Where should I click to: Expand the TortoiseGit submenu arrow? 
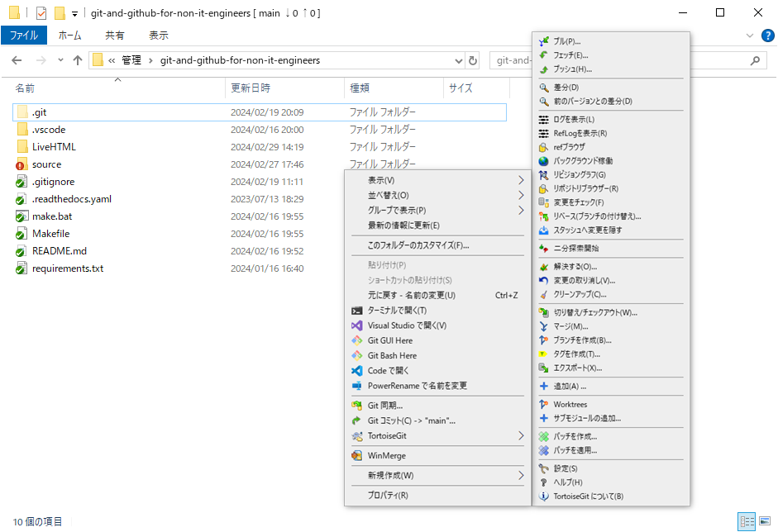click(521, 436)
